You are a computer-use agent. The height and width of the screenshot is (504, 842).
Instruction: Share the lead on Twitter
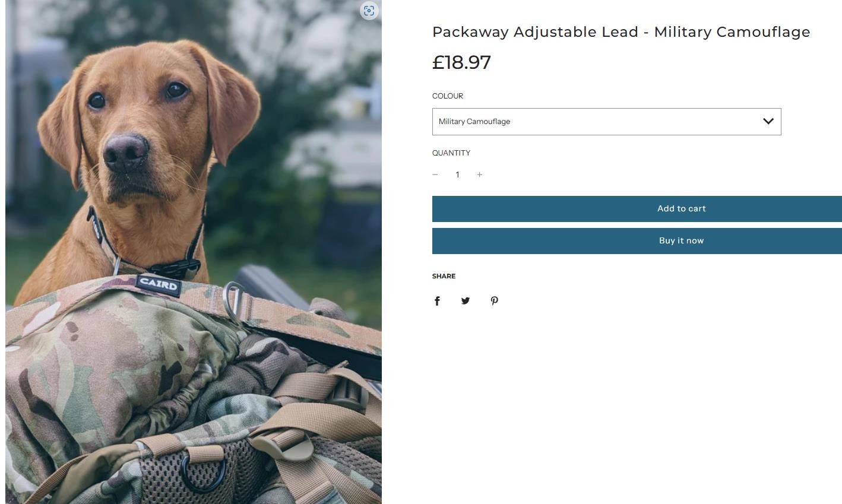tap(466, 301)
